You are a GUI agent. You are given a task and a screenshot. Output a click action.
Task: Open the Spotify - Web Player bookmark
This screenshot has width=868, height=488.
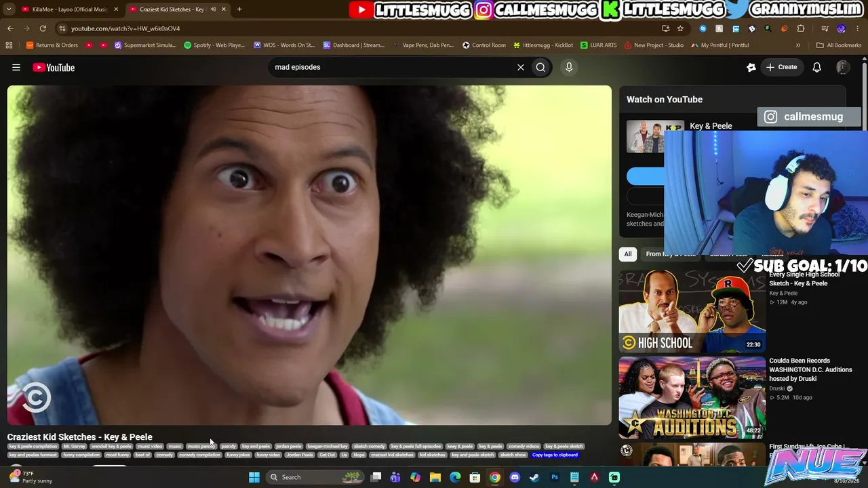point(214,45)
